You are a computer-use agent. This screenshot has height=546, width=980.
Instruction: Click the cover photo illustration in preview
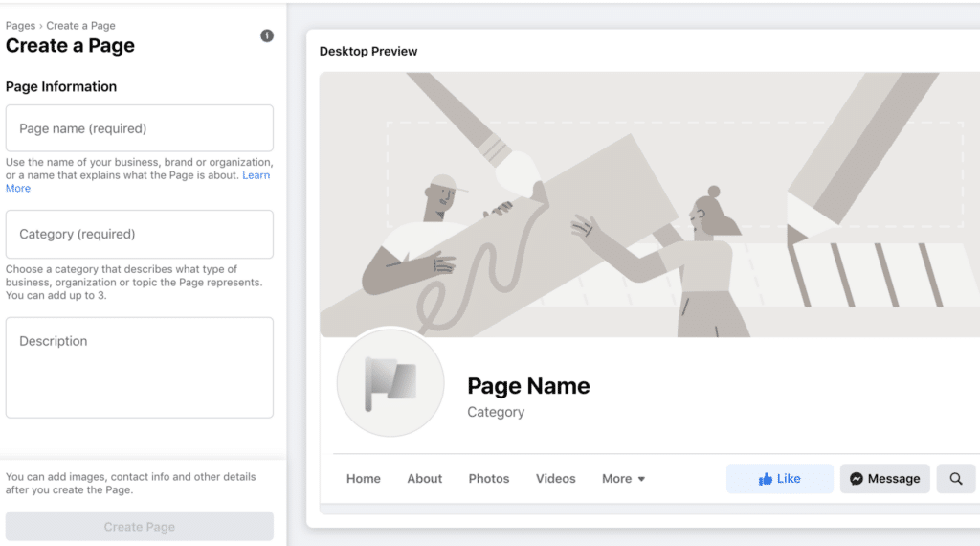(651, 203)
